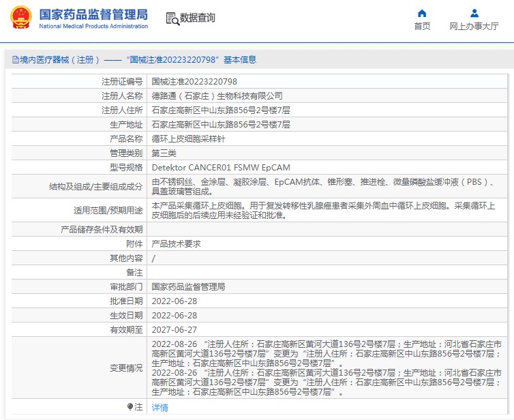This screenshot has width=514, height=420.
Task: Click the change record text
Action: click(327, 368)
